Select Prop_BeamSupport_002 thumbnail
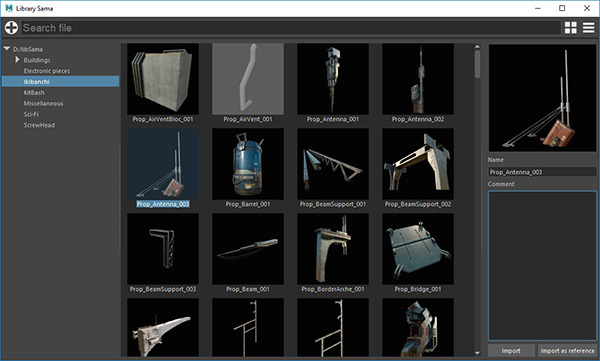This screenshot has width=600, height=361. tap(418, 163)
